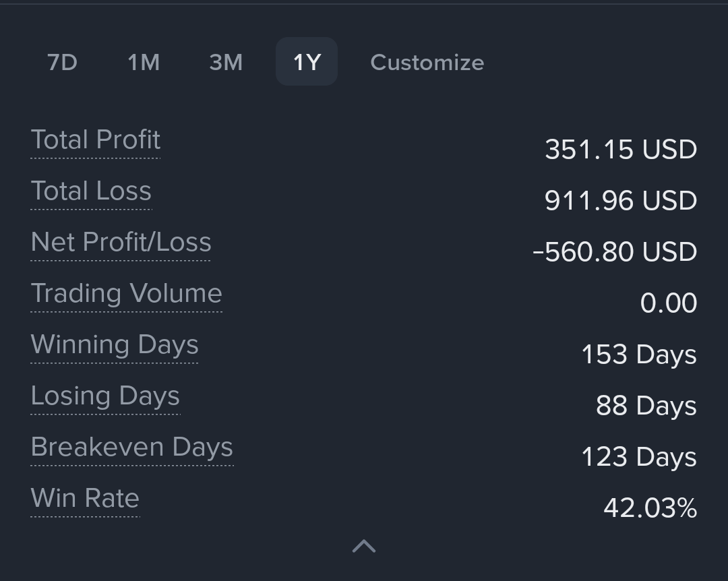This screenshot has height=581, width=728.
Task: Tap the Total Loss label
Action: point(91,191)
